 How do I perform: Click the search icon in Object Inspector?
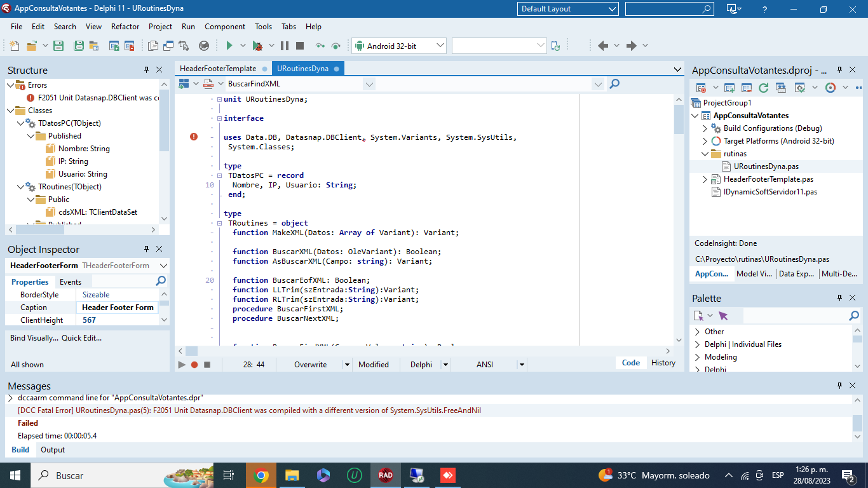[x=161, y=281]
